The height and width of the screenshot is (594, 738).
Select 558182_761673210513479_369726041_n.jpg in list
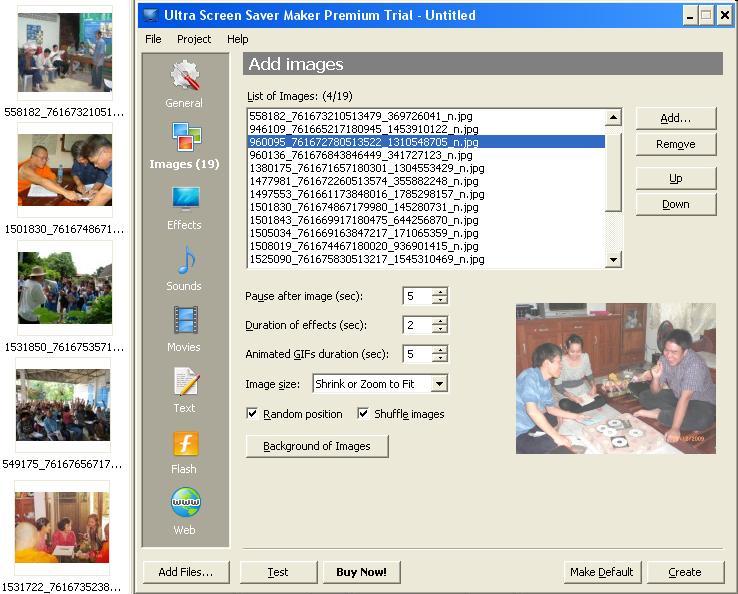(426, 116)
